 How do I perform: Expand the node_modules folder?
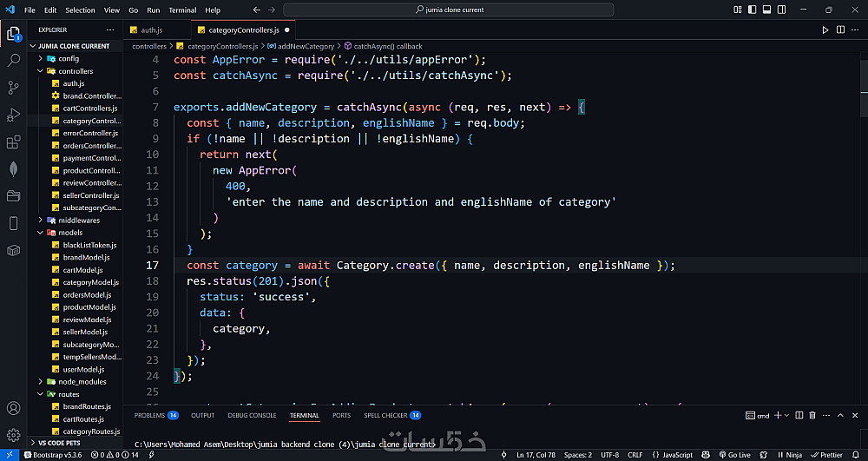coord(82,381)
